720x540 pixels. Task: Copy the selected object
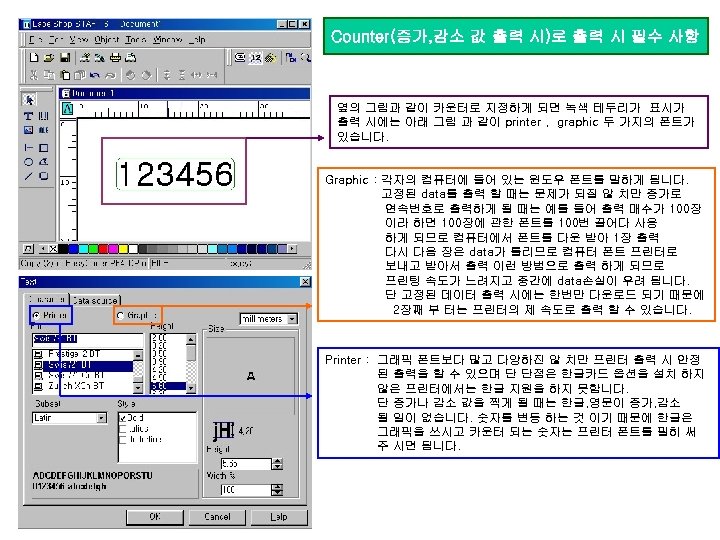pos(49,74)
